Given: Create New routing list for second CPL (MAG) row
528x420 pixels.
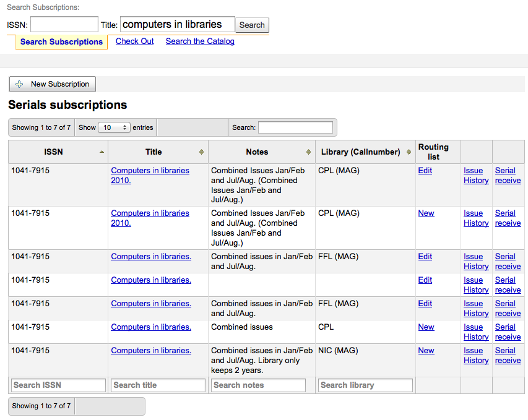Looking at the screenshot, I should point(426,213).
